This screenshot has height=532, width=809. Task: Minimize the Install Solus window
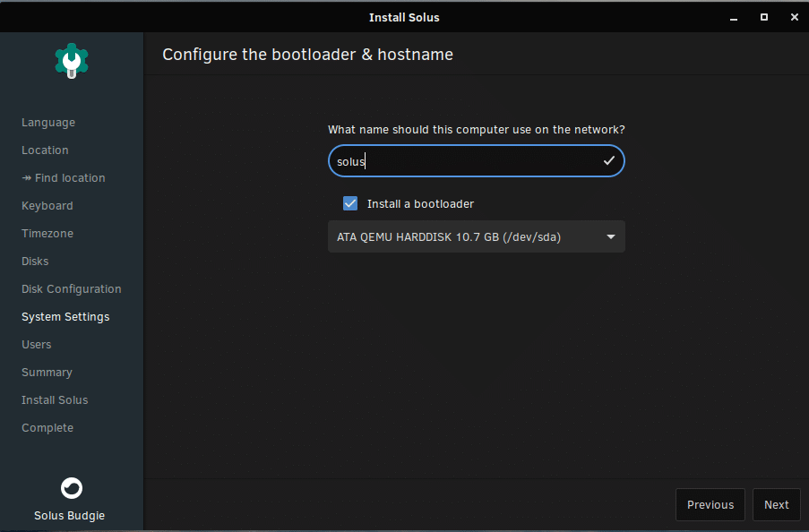tap(733, 18)
